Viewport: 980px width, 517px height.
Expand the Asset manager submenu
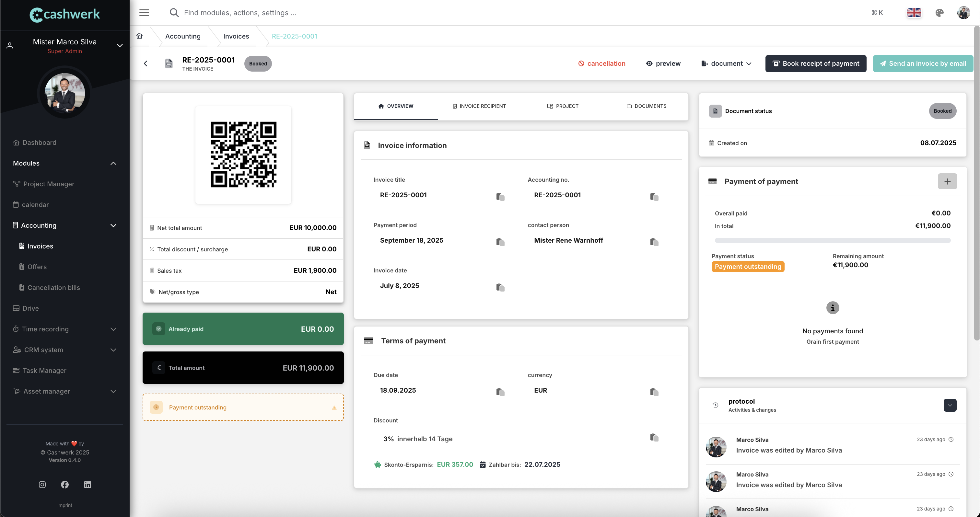(x=113, y=391)
